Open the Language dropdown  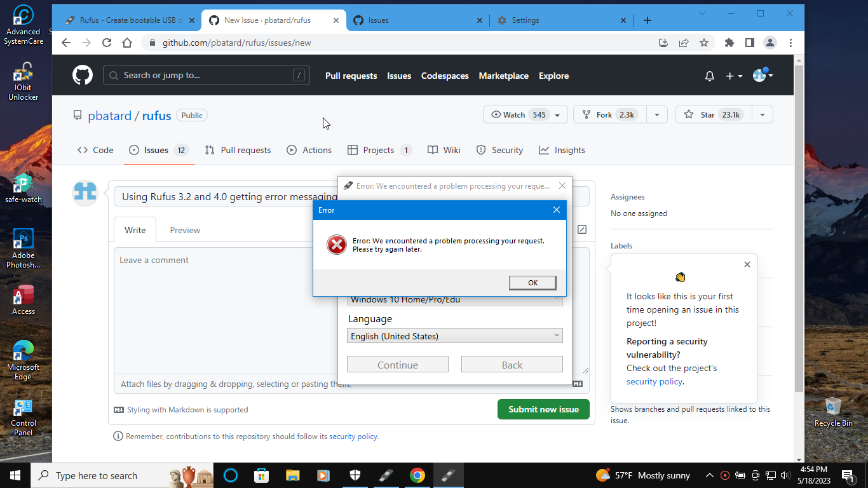click(x=454, y=335)
